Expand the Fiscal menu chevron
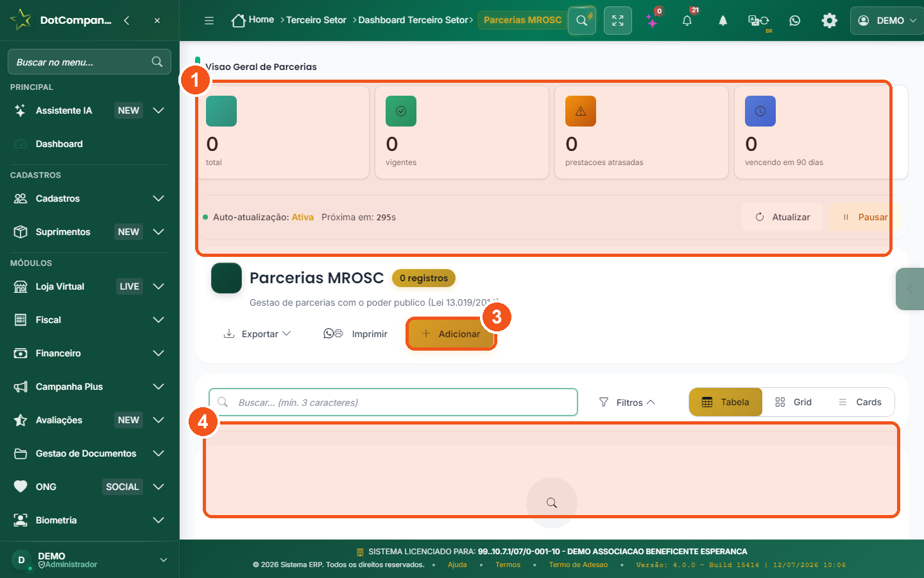This screenshot has height=578, width=924. [x=158, y=320]
